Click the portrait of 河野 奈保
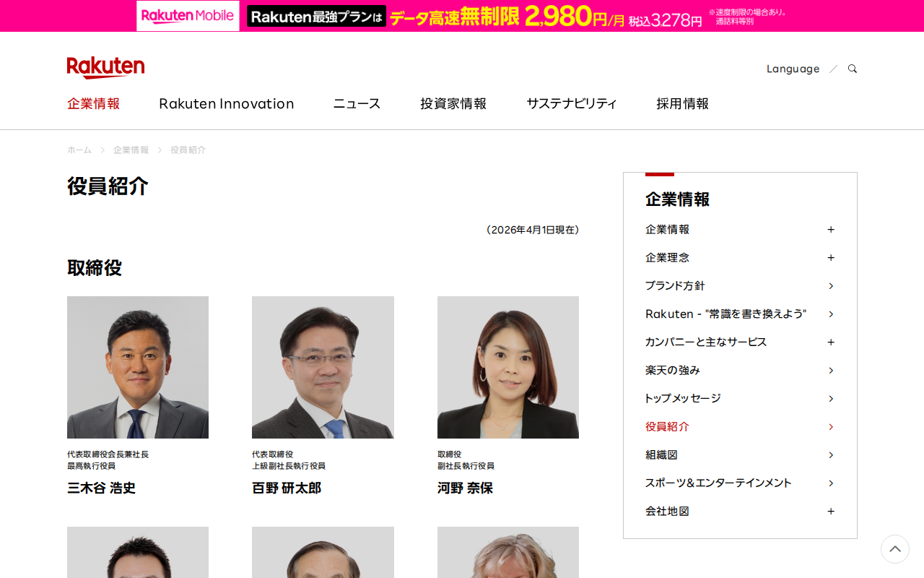Viewport: 924px width, 578px height. click(x=508, y=367)
